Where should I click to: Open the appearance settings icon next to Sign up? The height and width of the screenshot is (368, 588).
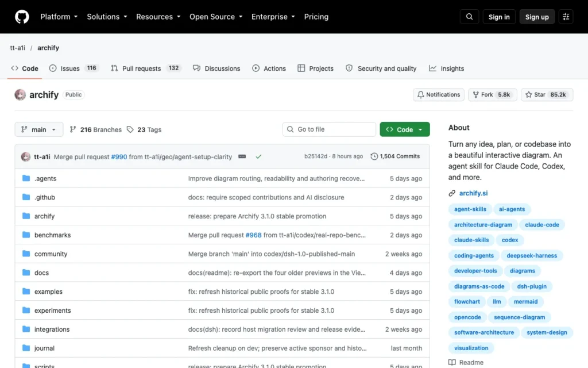tap(566, 17)
